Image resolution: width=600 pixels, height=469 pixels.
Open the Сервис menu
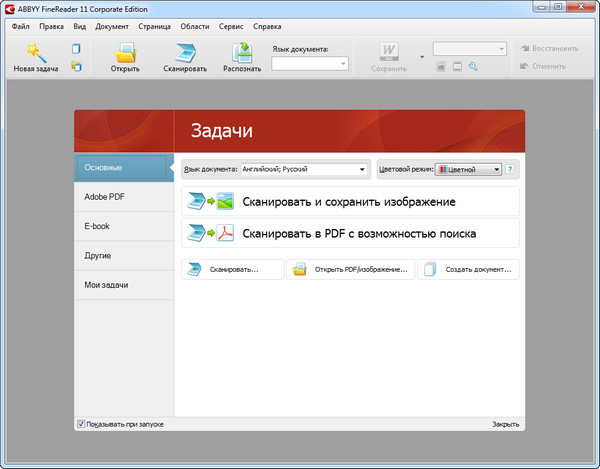pyautogui.click(x=231, y=26)
